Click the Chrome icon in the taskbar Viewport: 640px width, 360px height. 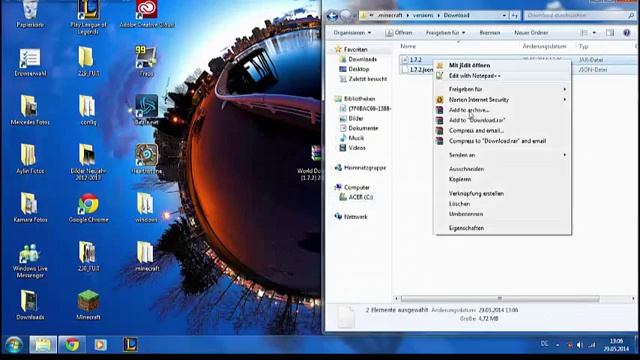coord(72,345)
